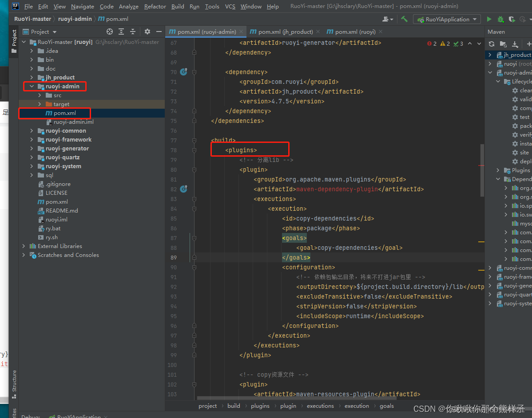
Task: Click the ruoyi-admin breadcrumb in navigation bar
Action: [75, 19]
